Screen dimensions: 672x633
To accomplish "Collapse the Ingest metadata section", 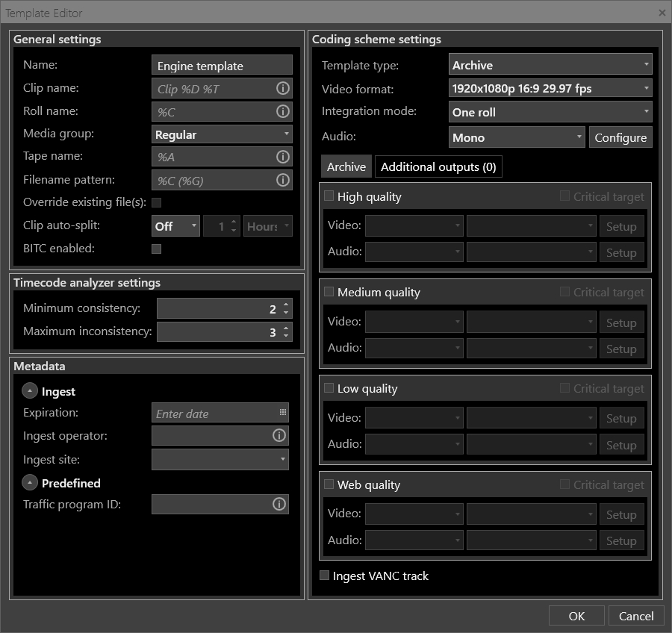I will [x=30, y=391].
